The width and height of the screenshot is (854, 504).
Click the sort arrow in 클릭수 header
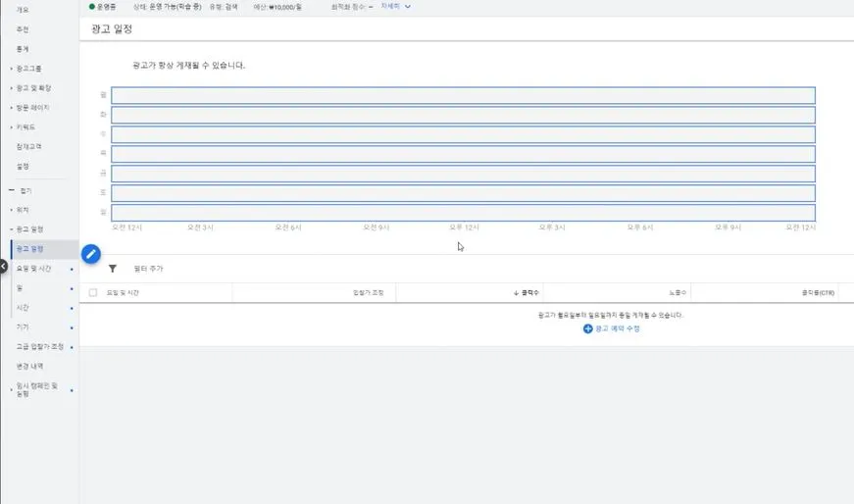(516, 292)
